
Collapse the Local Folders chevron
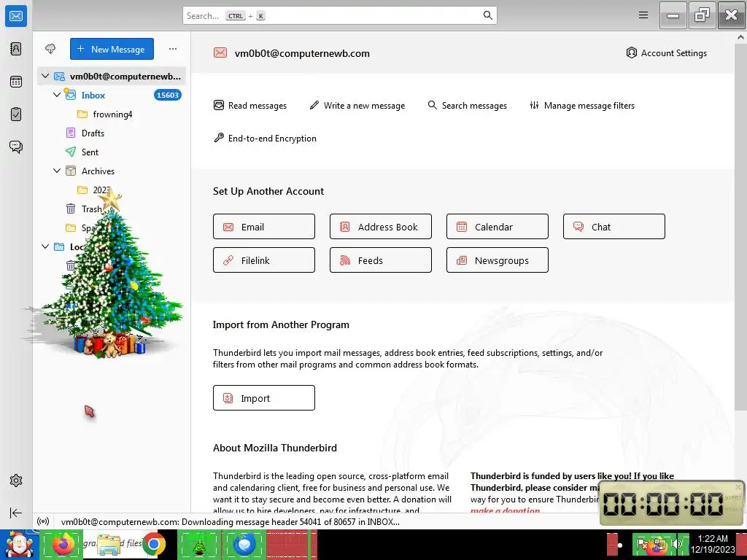pyautogui.click(x=45, y=246)
